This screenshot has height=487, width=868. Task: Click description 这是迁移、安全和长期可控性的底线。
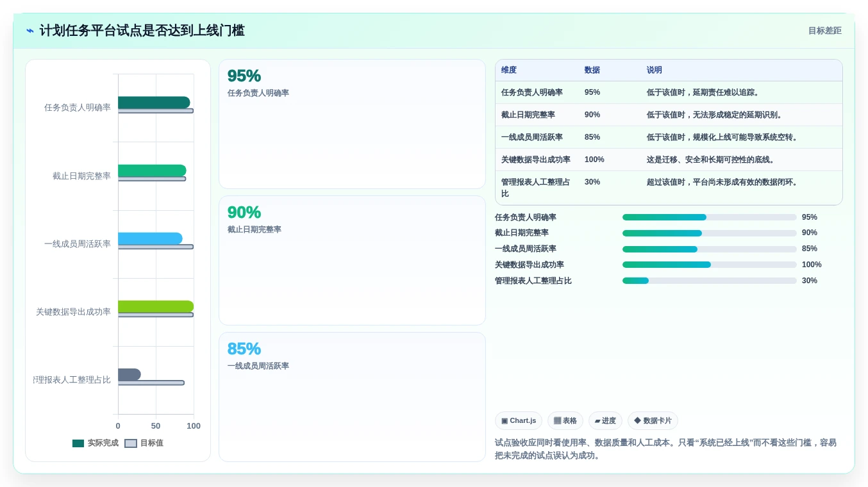pos(711,160)
